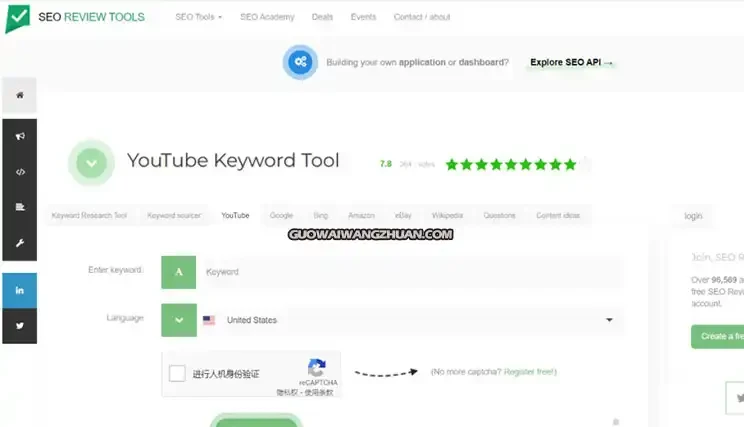Click the 7.8 rating score
The image size is (744, 427).
click(x=386, y=164)
